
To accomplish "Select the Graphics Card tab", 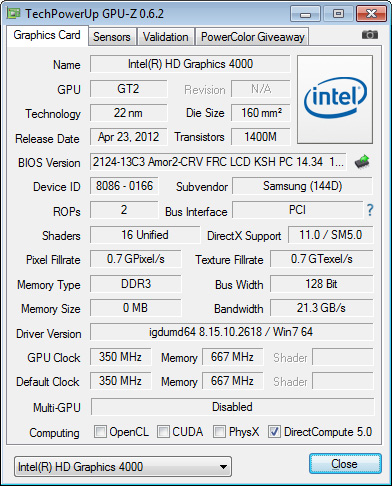I will 47,35.
